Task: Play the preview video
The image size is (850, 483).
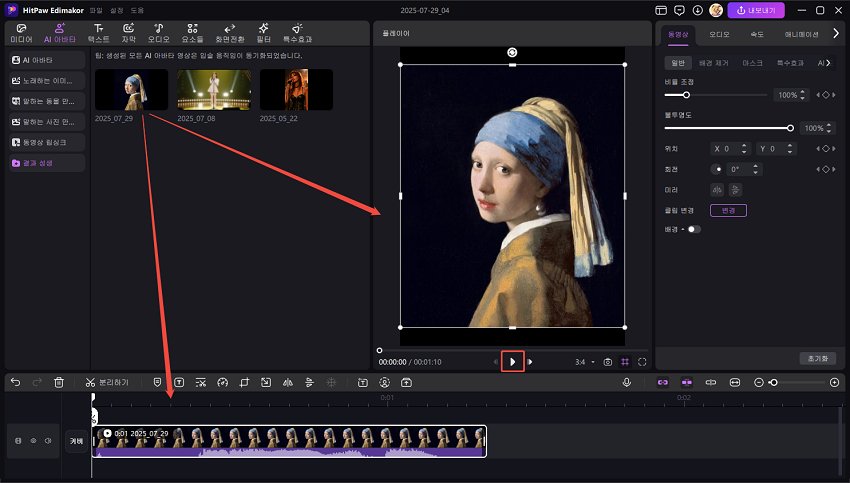Action: point(512,362)
